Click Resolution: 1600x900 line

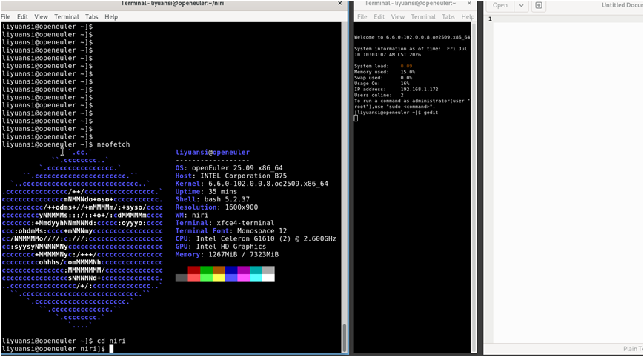216,207
